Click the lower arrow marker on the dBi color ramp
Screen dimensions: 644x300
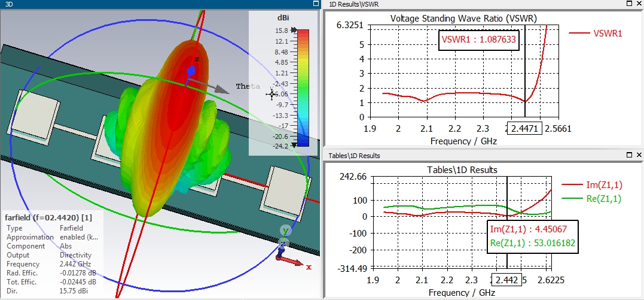[x=294, y=145]
